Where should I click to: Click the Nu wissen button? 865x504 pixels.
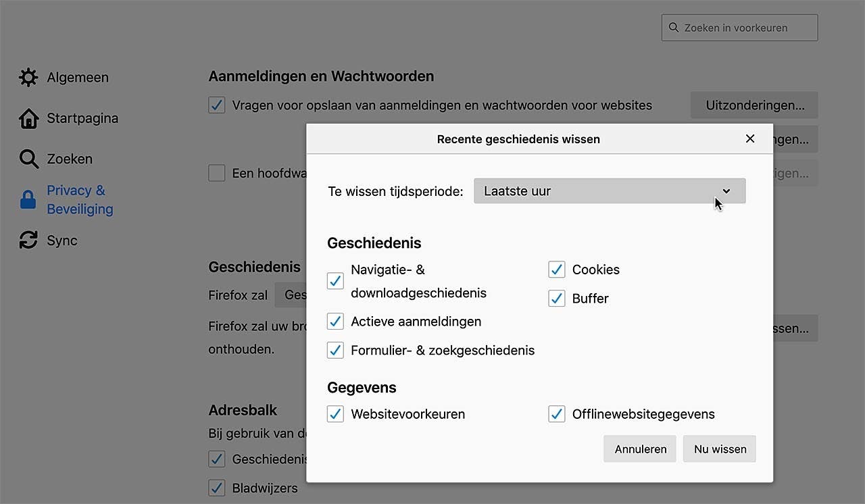(x=719, y=449)
